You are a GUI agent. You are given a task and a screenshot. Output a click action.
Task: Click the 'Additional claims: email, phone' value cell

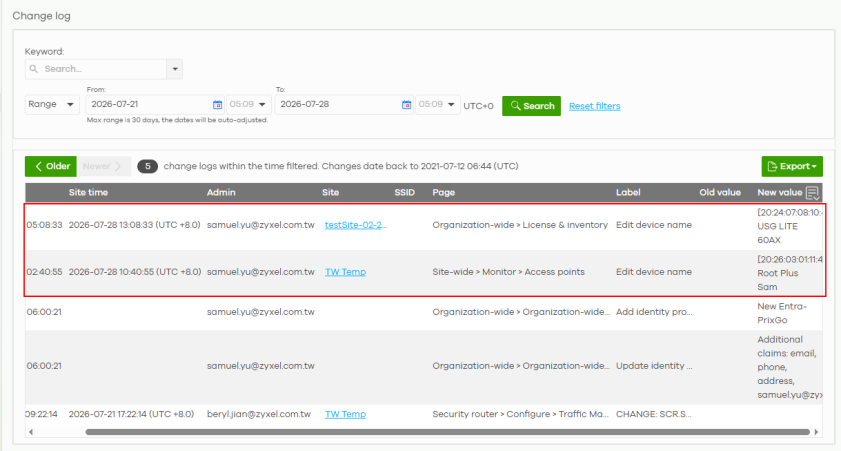click(788, 367)
